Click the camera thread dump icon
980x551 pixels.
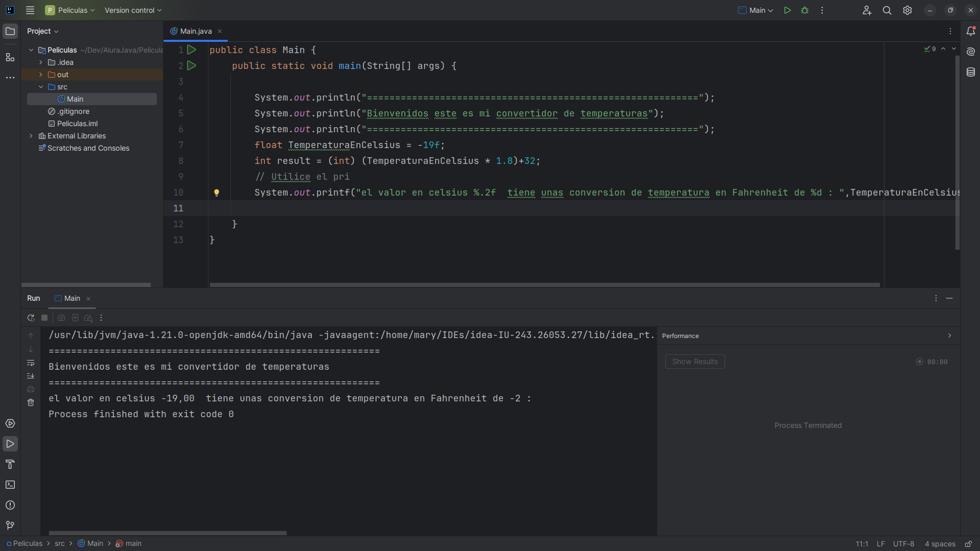61,318
